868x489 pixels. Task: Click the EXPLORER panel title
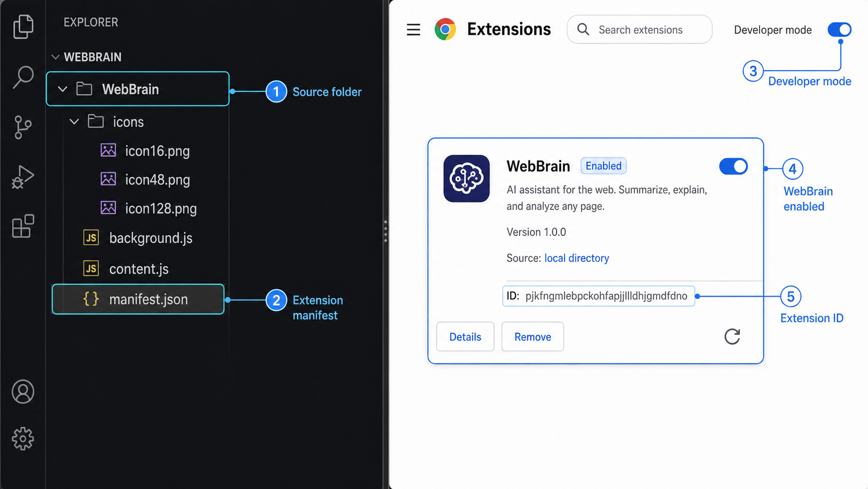91,22
